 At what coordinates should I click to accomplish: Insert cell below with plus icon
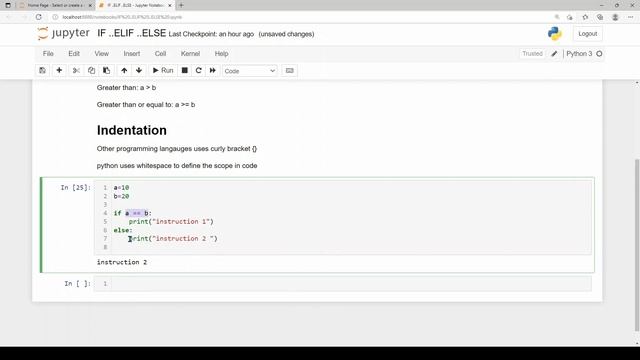(59, 71)
